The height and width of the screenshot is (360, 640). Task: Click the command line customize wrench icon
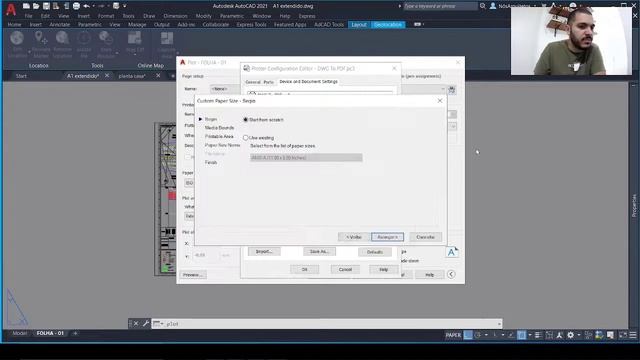146,324
